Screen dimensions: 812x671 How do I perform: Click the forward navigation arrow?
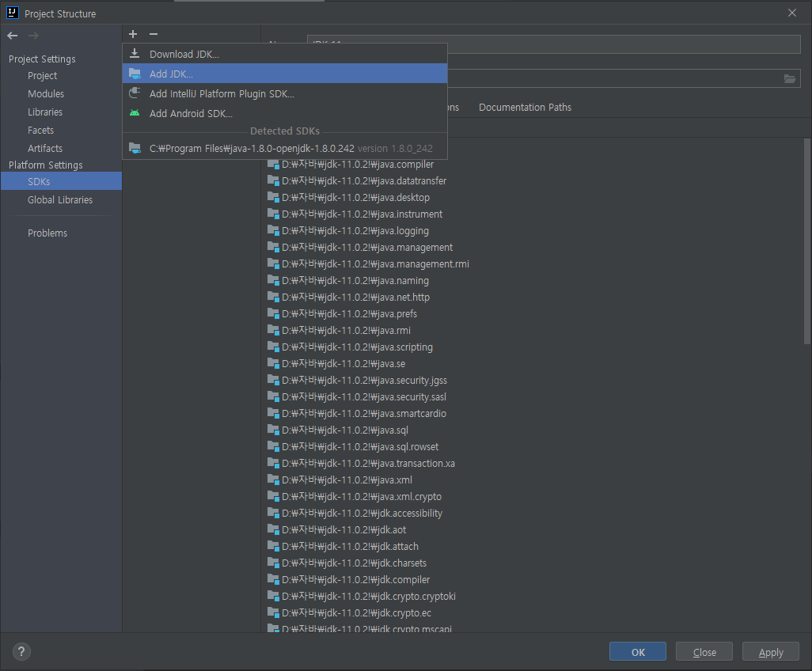[x=33, y=36]
